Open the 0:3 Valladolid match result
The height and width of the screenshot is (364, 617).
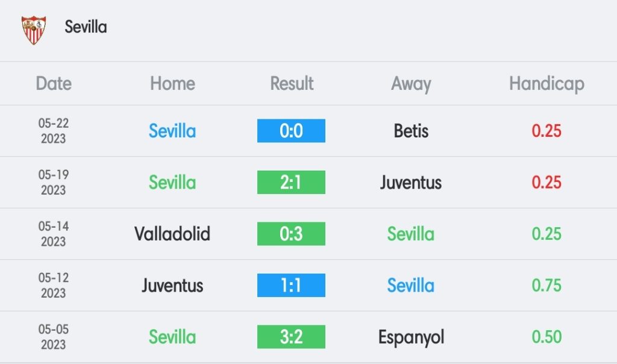(x=291, y=234)
